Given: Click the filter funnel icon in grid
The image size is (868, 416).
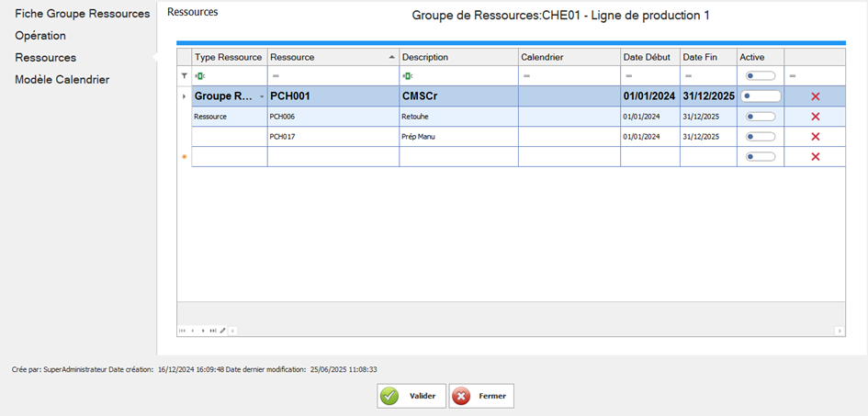Looking at the screenshot, I should point(184,75).
